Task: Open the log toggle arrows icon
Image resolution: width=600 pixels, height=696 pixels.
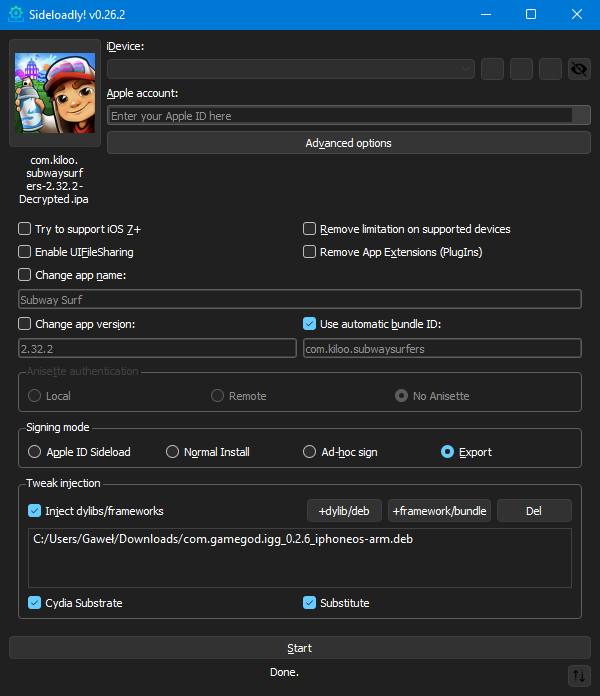Action: (x=579, y=676)
